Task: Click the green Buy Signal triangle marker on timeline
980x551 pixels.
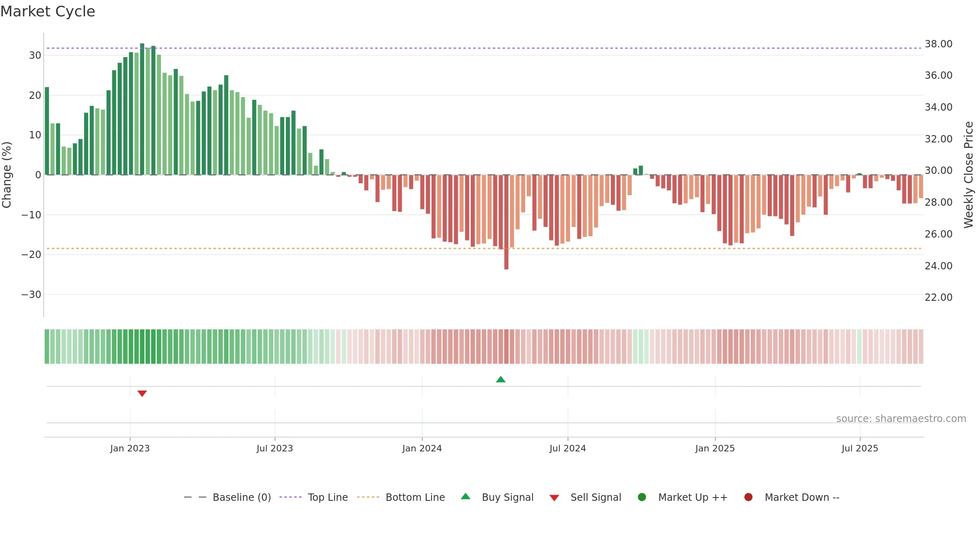Action: point(501,380)
